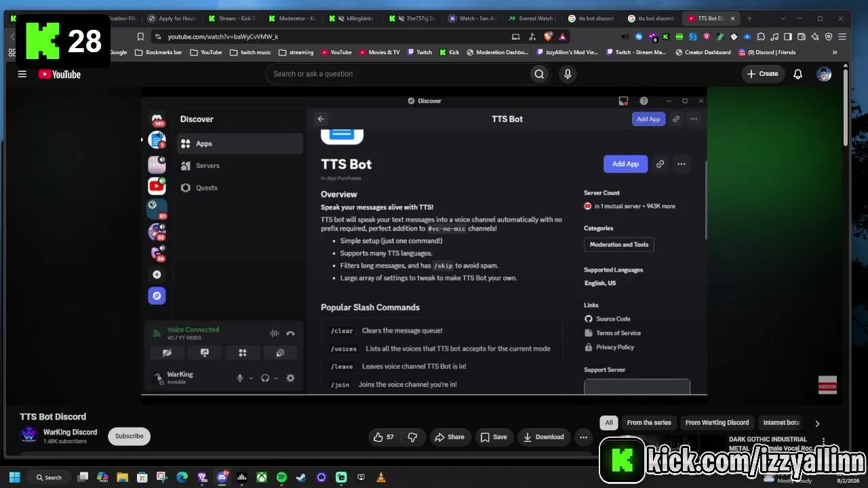Viewport: 868px width, 488px height.
Task: Open Discord Discover compass icon
Action: click(157, 296)
